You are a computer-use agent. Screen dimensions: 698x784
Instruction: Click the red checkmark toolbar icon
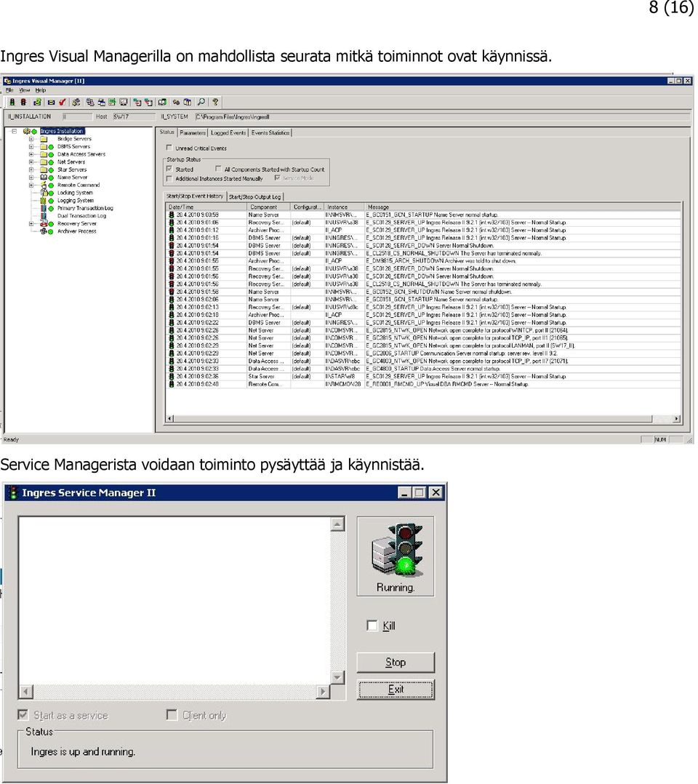(x=62, y=102)
